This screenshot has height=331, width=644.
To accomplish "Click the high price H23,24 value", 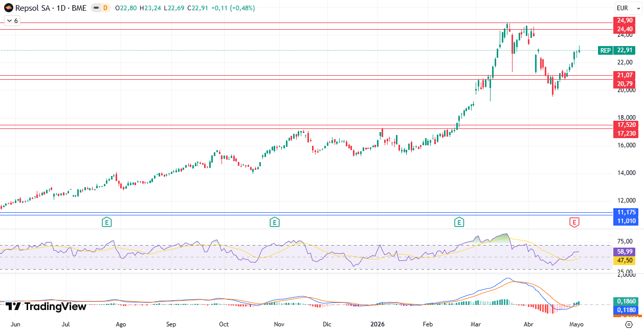I will (x=149, y=8).
